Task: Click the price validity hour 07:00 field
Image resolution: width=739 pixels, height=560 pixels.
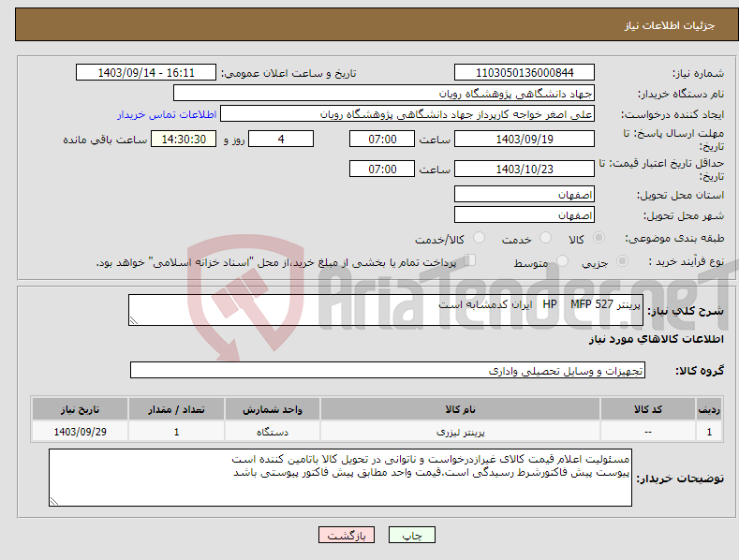Action: (382, 169)
